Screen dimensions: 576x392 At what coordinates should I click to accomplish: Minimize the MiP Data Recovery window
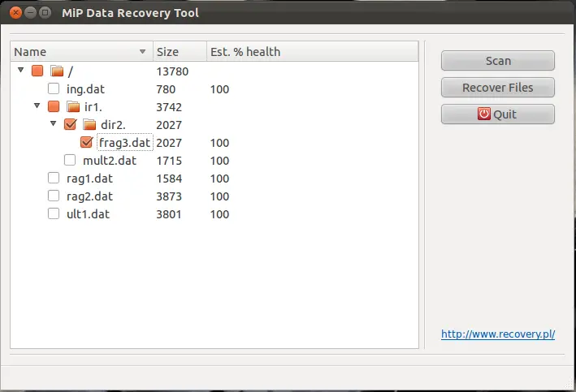30,13
